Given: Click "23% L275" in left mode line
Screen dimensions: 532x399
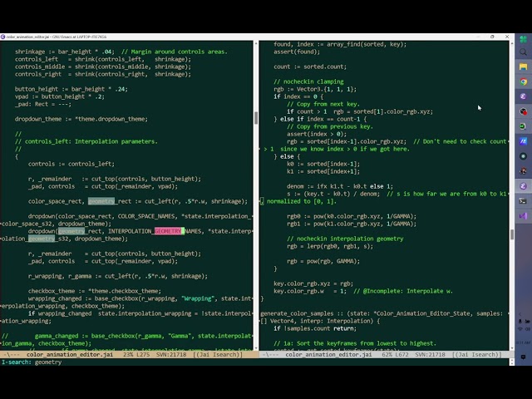Looking at the screenshot, I should (136, 355).
